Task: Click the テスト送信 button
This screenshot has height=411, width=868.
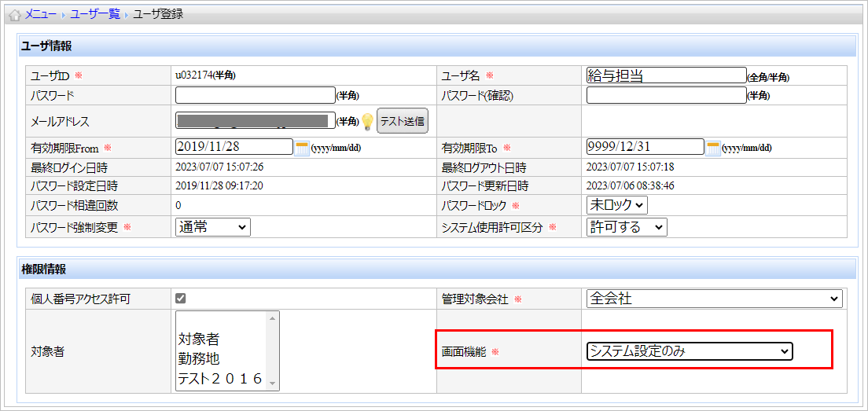Action: [x=403, y=121]
